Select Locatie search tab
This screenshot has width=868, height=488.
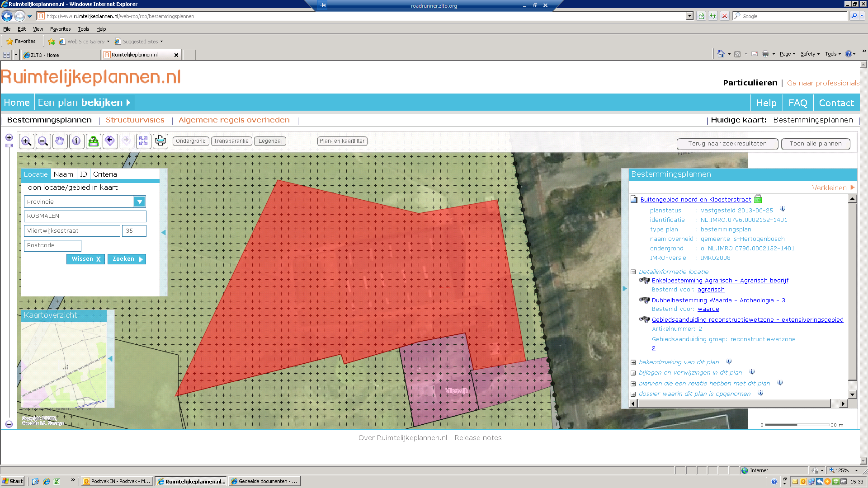pos(36,174)
